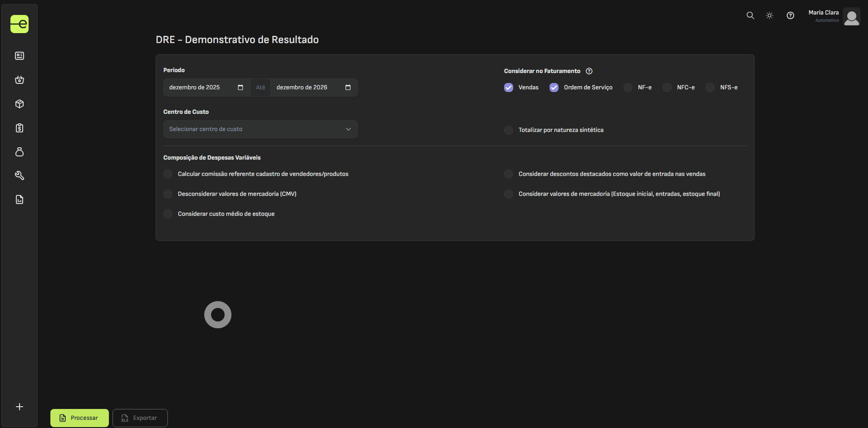The width and height of the screenshot is (868, 428).
Task: Check Desconsiderar valores de mercadoria (CMV)
Action: pos(168,194)
